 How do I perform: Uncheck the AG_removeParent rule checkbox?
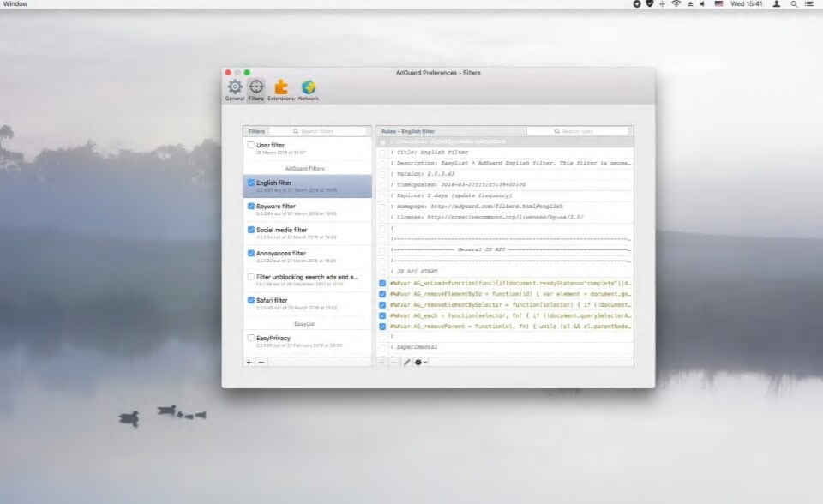pos(382,327)
